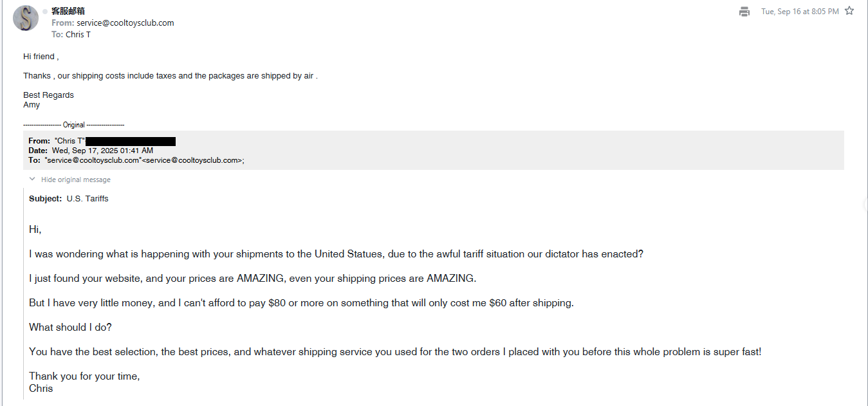Click the blacked-out redacted email block
868x406 pixels.
point(131,141)
